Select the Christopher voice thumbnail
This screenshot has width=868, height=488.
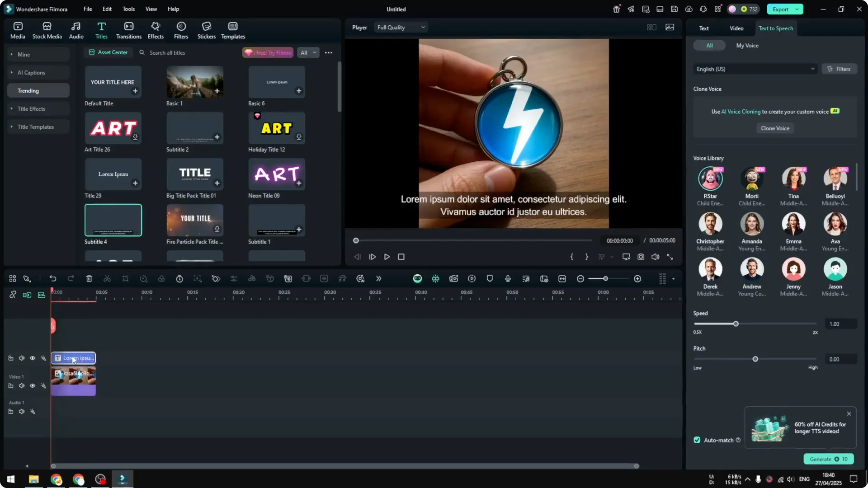(x=710, y=224)
